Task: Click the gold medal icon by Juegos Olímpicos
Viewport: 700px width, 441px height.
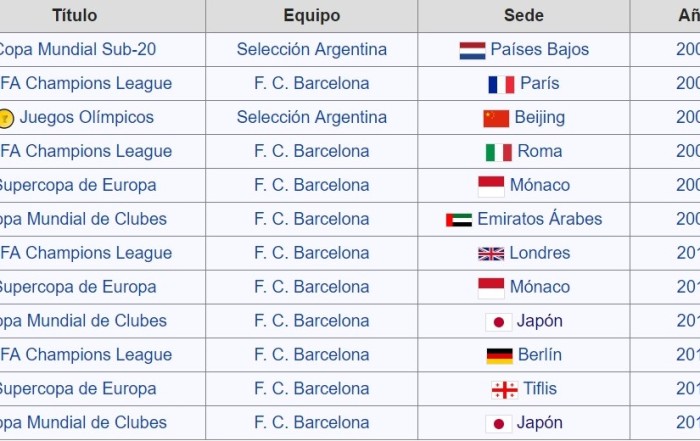Action: point(6,118)
